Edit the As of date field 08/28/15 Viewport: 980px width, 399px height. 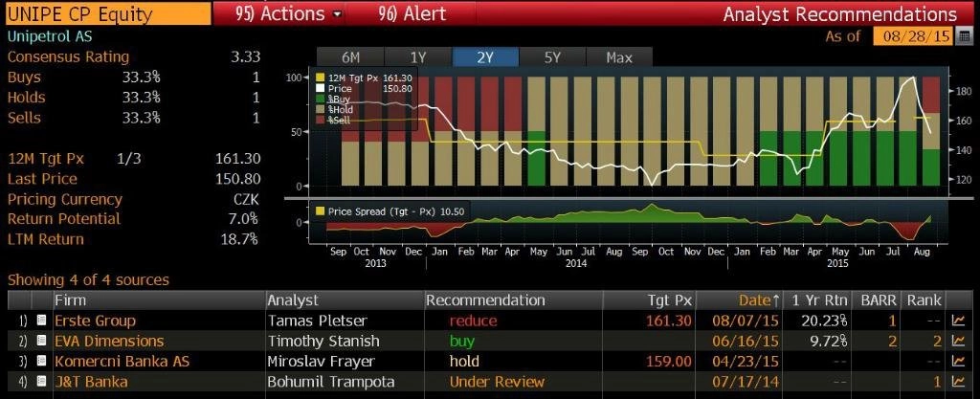click(x=913, y=36)
